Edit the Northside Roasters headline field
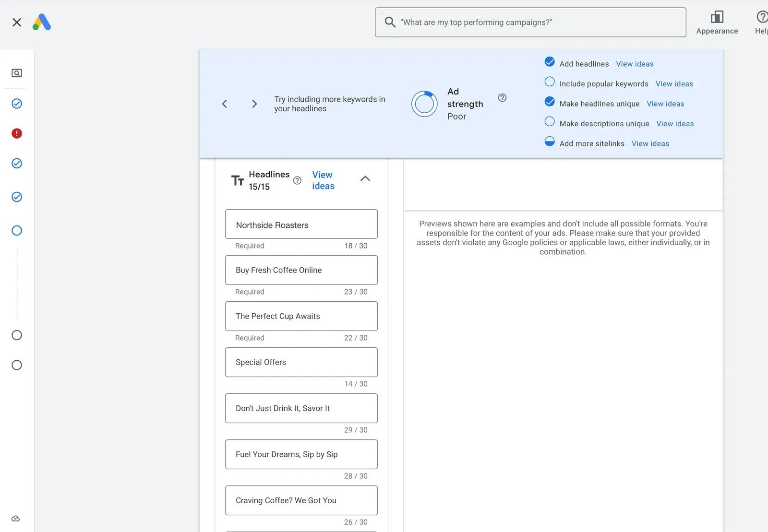Viewport: 768px width, 532px height. pyautogui.click(x=301, y=224)
